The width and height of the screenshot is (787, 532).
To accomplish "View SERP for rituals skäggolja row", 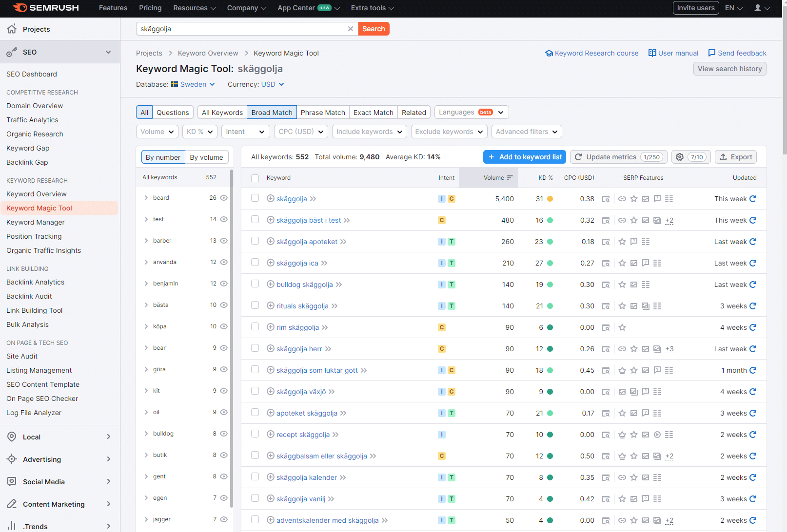I will pos(606,306).
